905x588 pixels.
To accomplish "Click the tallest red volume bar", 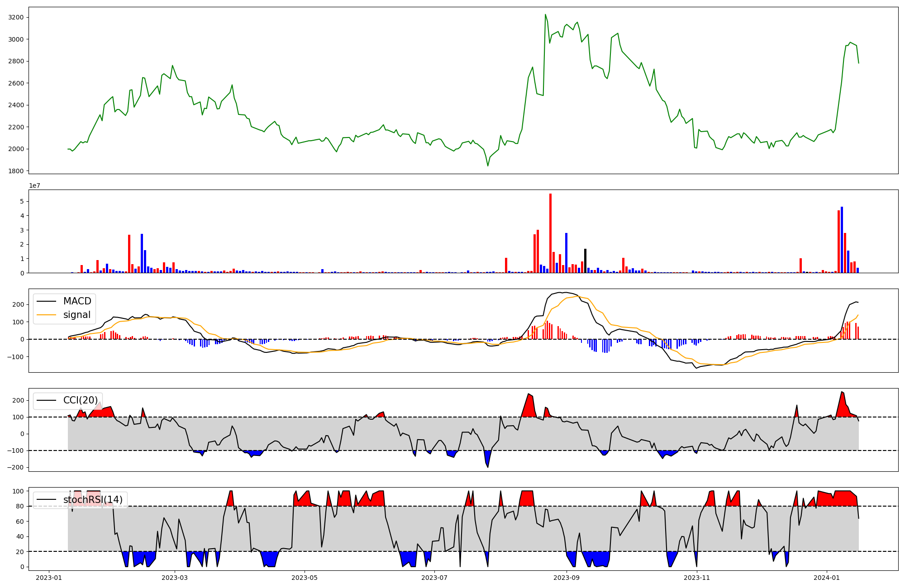I will click(x=550, y=233).
